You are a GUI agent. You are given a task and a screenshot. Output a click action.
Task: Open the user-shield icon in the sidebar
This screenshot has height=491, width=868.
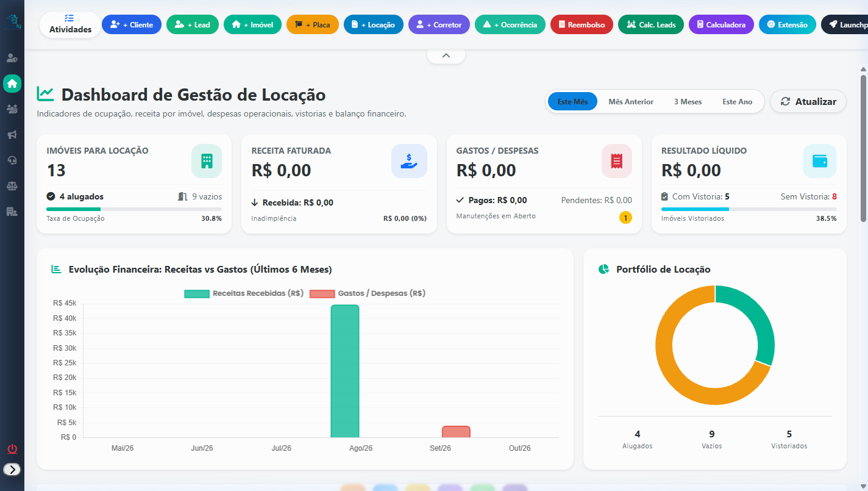(x=12, y=59)
